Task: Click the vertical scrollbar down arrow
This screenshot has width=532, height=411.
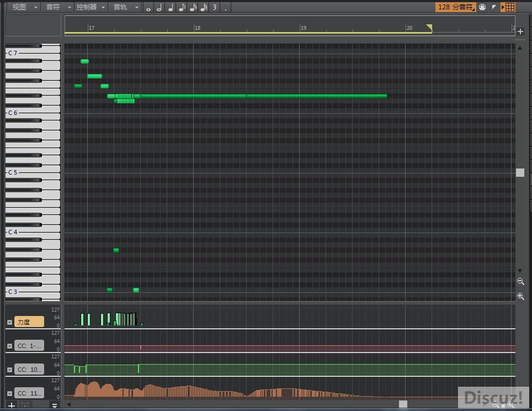Action: tap(520, 270)
